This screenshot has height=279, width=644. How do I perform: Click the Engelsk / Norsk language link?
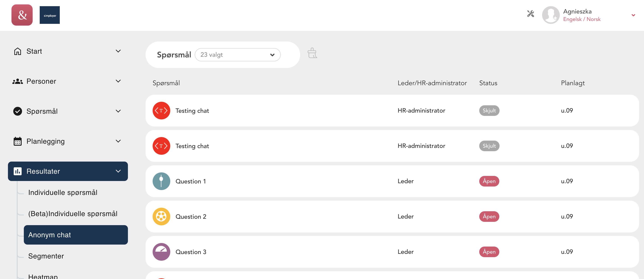coord(582,19)
